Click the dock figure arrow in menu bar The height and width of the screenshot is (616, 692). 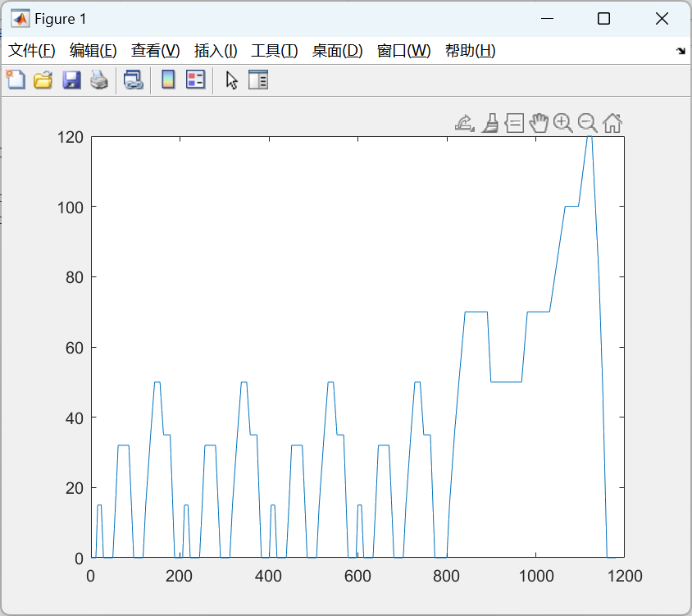click(x=681, y=51)
